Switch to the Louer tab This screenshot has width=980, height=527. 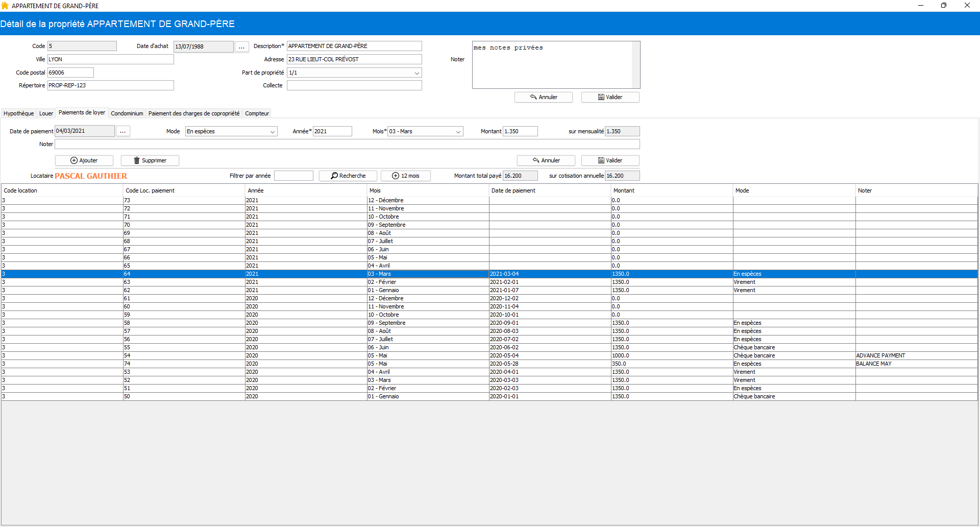(46, 113)
